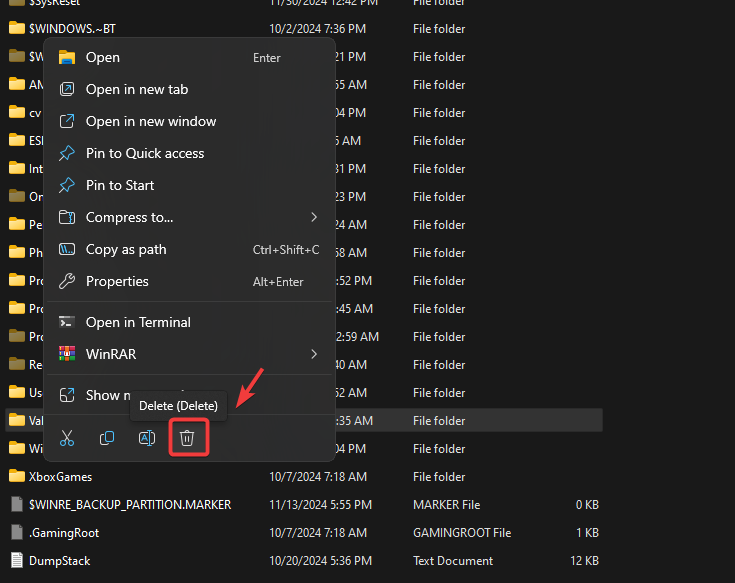
Task: Click the Rename icon in context menu
Action: pyautogui.click(x=147, y=438)
